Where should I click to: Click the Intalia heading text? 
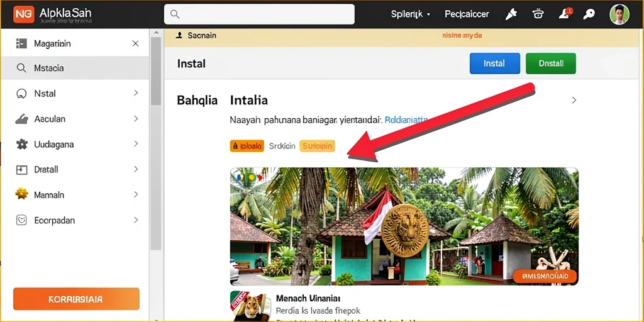[249, 100]
